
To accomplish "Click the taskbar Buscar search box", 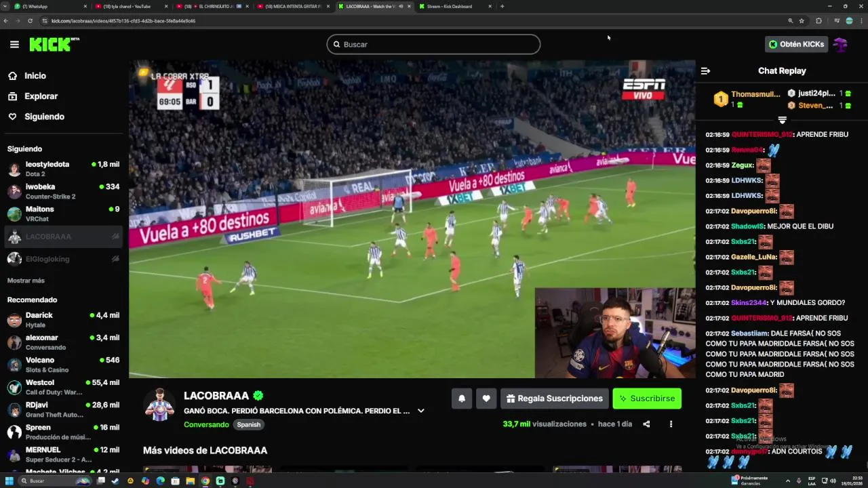I will click(54, 481).
